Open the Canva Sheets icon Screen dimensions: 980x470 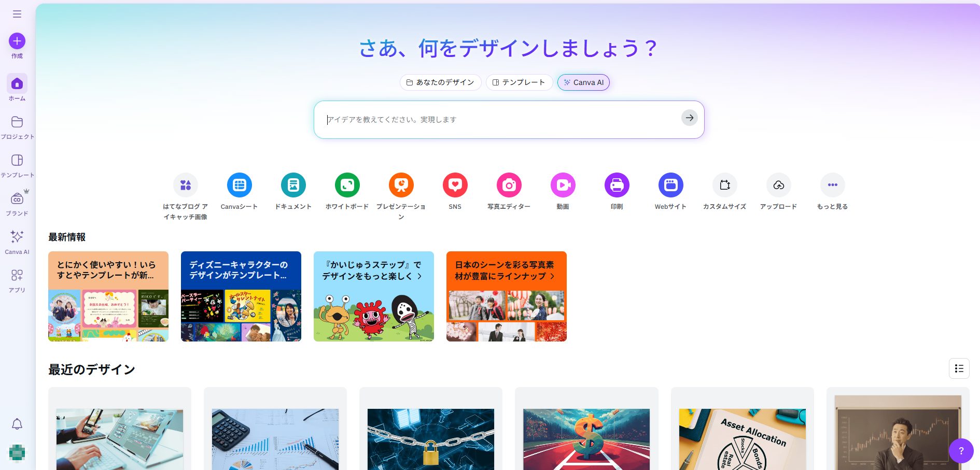coord(239,185)
